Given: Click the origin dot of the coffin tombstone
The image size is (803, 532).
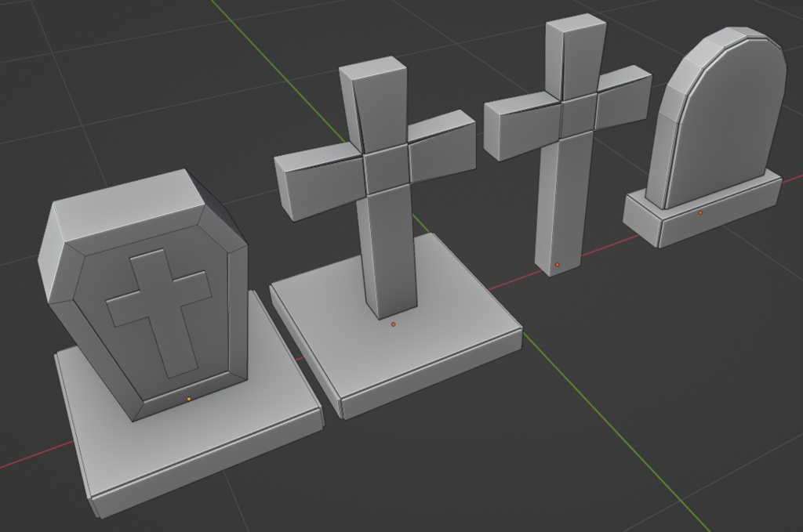Looking at the screenshot, I should click(x=189, y=399).
